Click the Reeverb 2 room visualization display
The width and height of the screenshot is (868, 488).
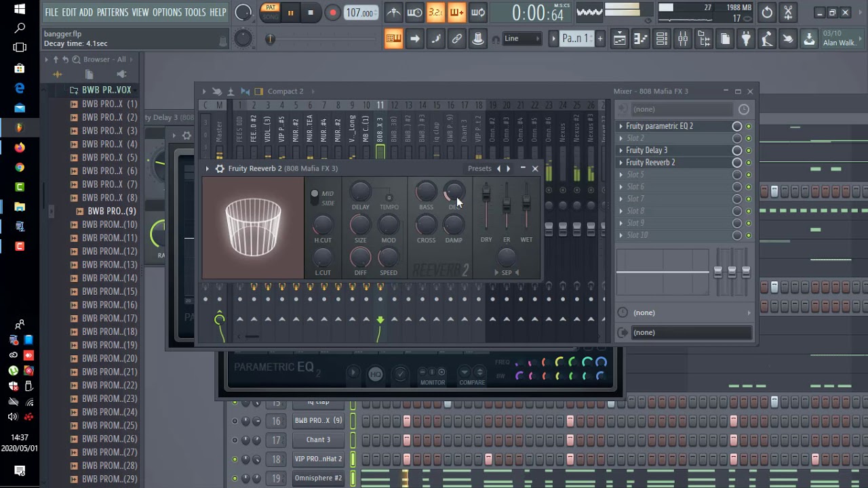coord(253,228)
